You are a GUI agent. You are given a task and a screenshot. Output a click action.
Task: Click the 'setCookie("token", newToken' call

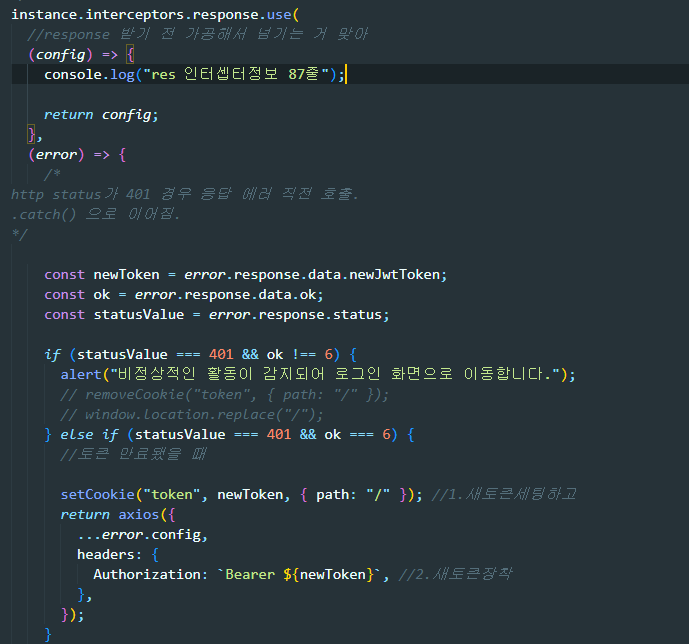[241, 495]
